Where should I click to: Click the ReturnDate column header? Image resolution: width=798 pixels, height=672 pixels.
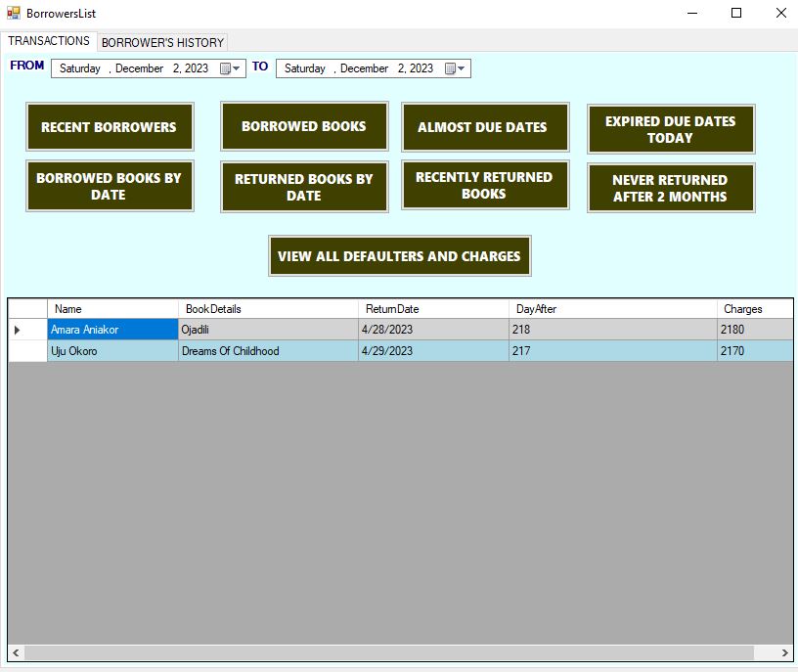coord(433,309)
